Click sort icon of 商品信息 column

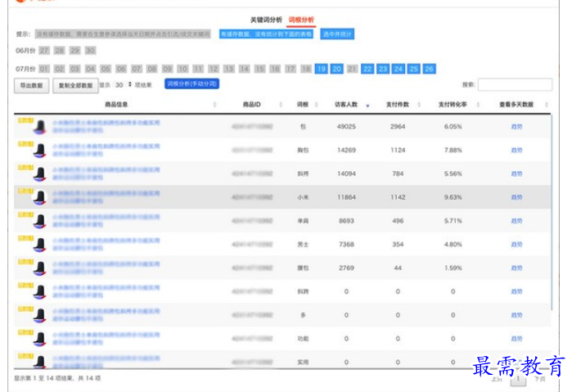pos(214,105)
